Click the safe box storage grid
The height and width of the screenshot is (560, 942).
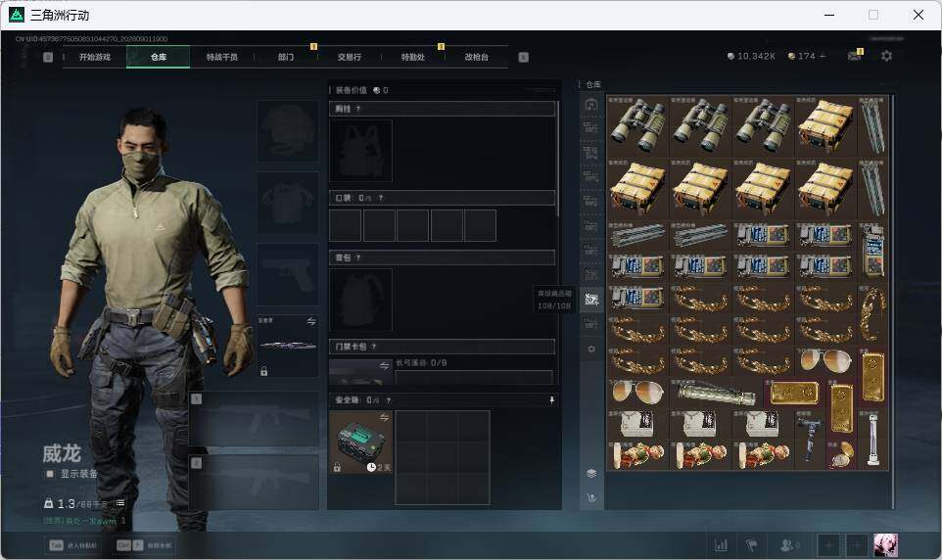coord(443,458)
